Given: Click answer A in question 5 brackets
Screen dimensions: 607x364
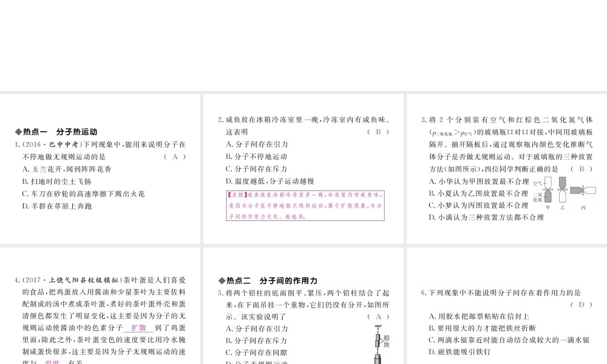Looking at the screenshot, I should (x=378, y=317).
